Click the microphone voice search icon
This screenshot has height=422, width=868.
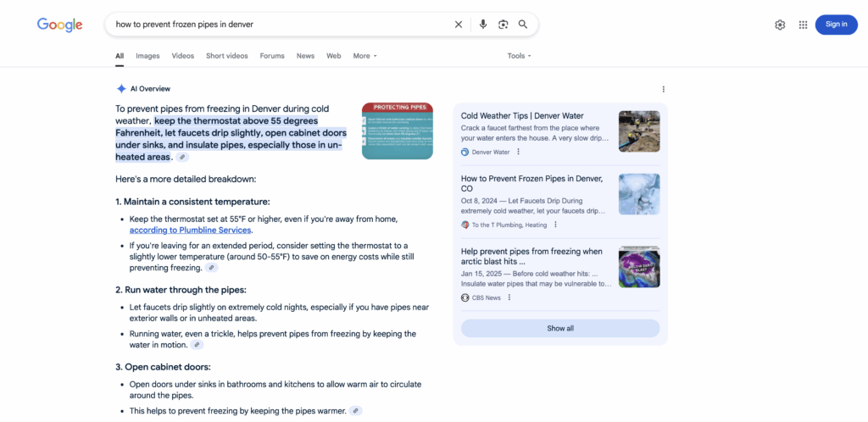[x=482, y=25]
